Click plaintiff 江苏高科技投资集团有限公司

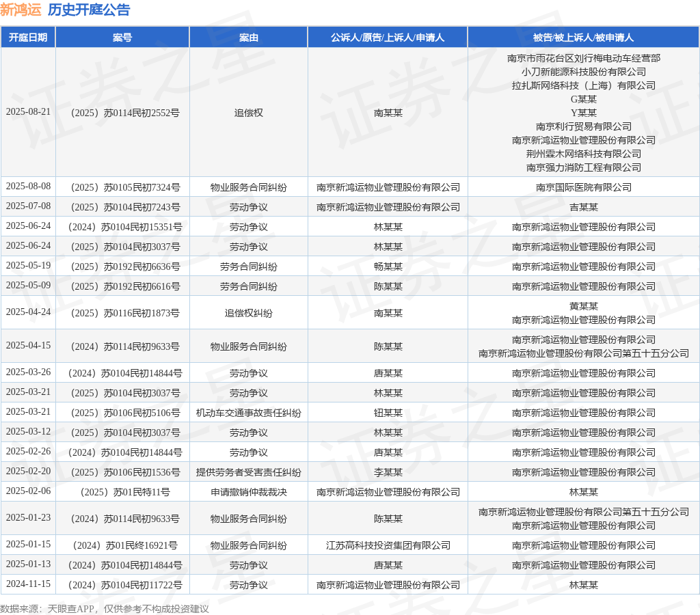[388, 546]
